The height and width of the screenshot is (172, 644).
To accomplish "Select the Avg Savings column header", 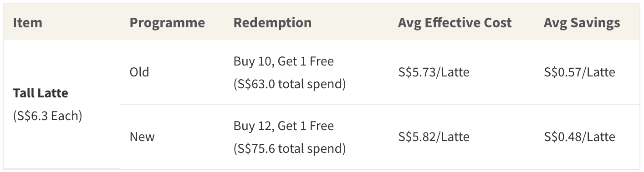I will tap(582, 23).
